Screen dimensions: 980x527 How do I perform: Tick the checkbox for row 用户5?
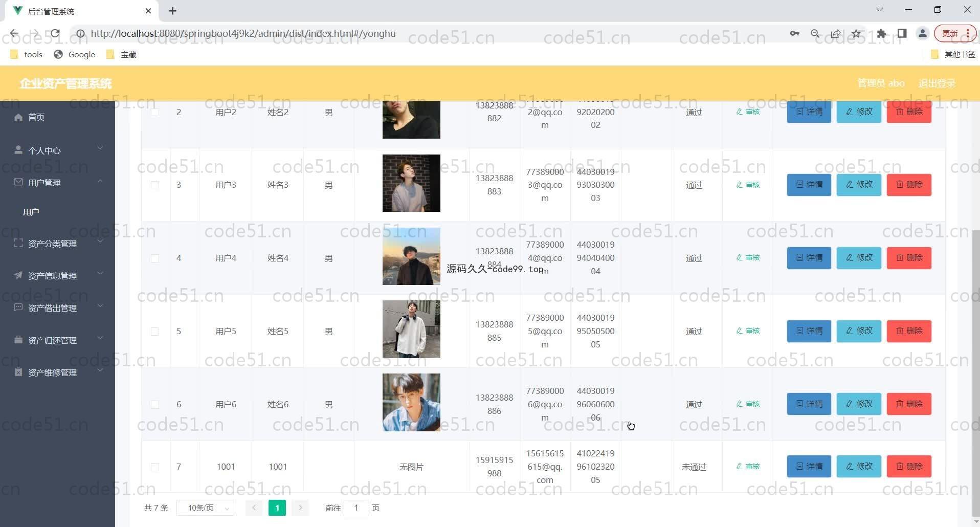tap(155, 332)
